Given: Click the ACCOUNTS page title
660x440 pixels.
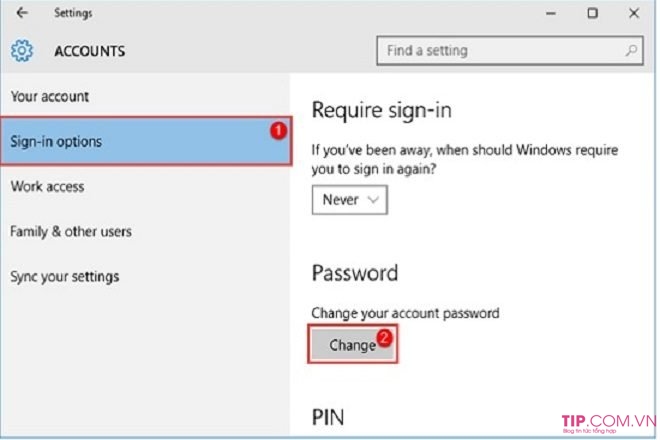Looking at the screenshot, I should [x=90, y=51].
